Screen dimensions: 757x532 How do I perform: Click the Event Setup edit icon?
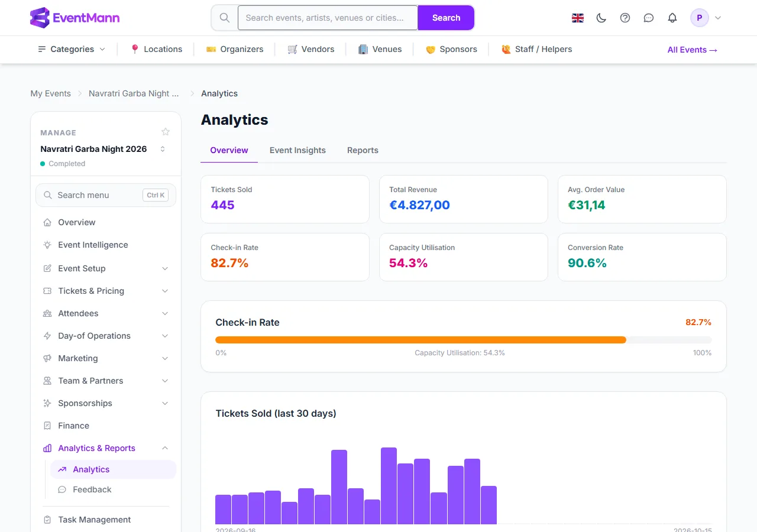47,268
